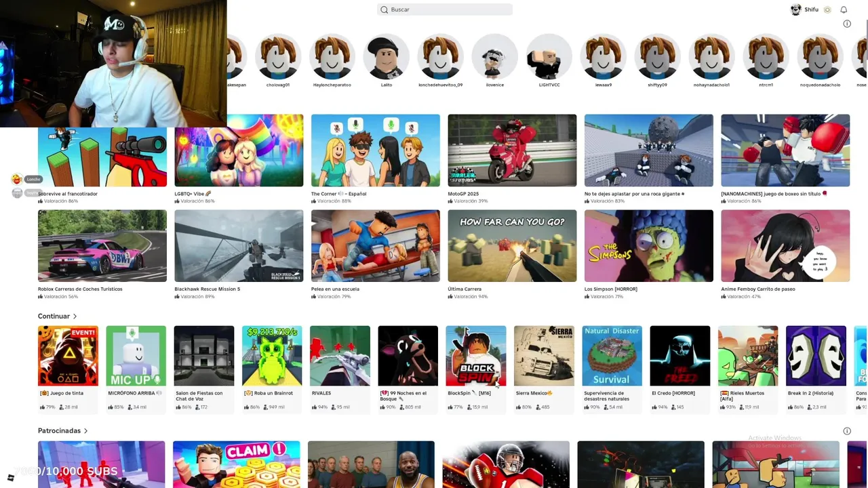Open Última Carrera game thumbnail
Image resolution: width=868 pixels, height=488 pixels.
tap(512, 246)
